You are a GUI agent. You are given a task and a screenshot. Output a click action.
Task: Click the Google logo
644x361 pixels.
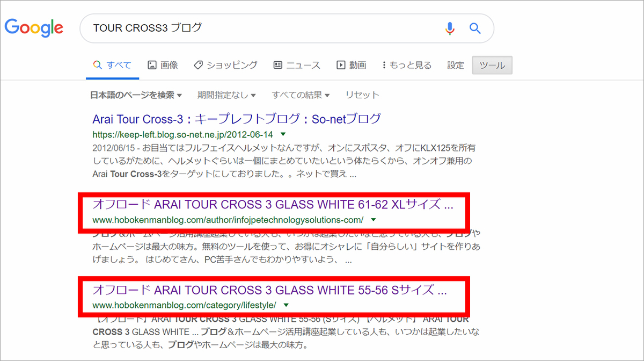coord(34,28)
